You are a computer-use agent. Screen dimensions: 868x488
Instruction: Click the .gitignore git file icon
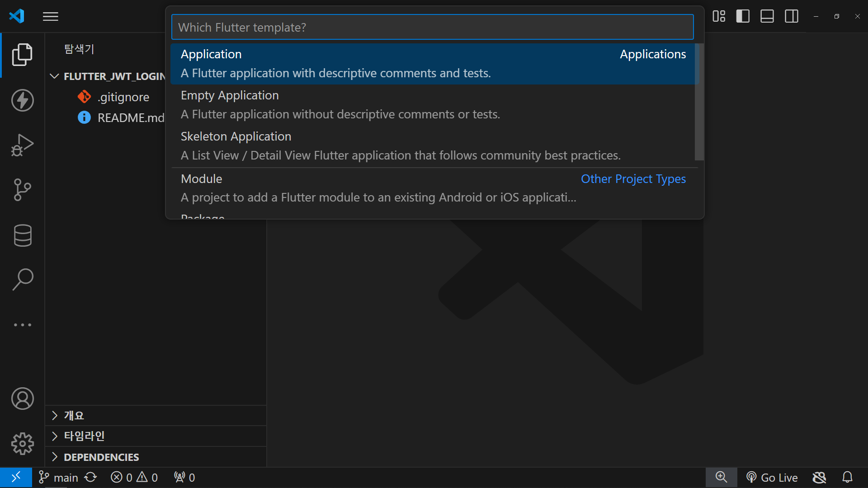click(84, 97)
